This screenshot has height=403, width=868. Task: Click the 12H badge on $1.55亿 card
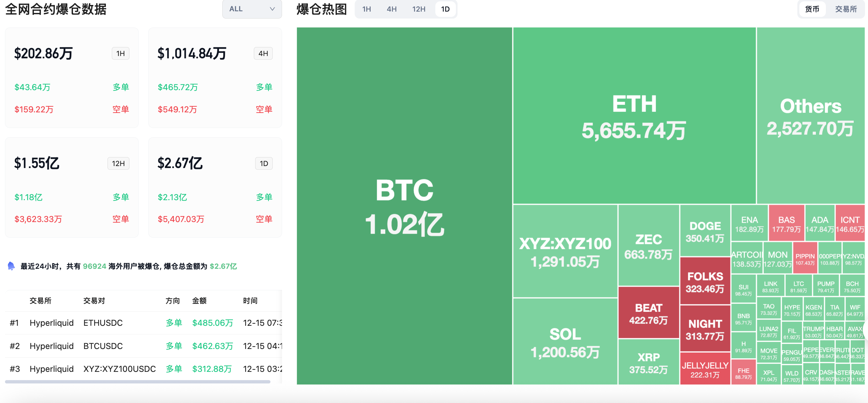(118, 164)
